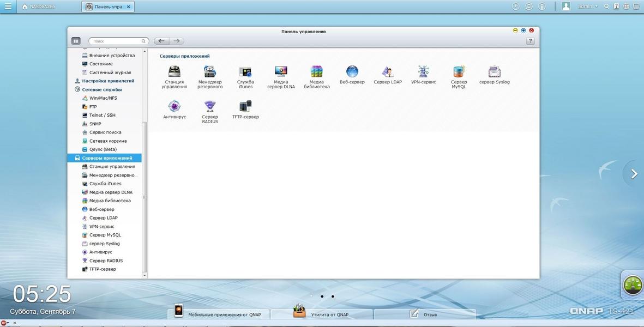Open the MySQL server icon
644x327 pixels.
(x=459, y=72)
